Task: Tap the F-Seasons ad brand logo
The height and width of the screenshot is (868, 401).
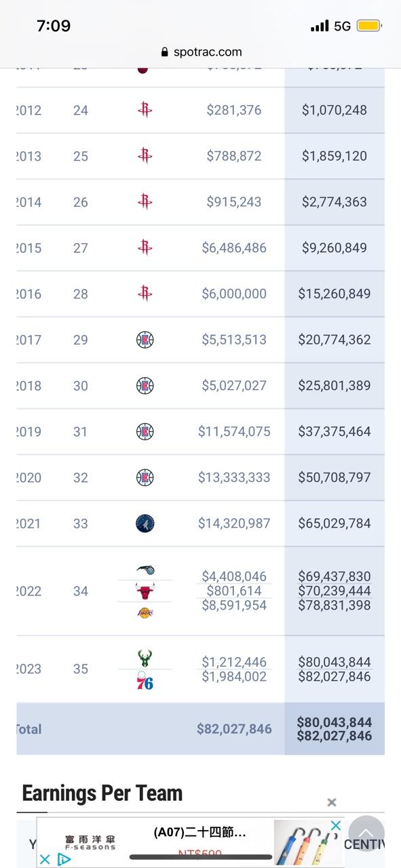Action: (x=90, y=843)
